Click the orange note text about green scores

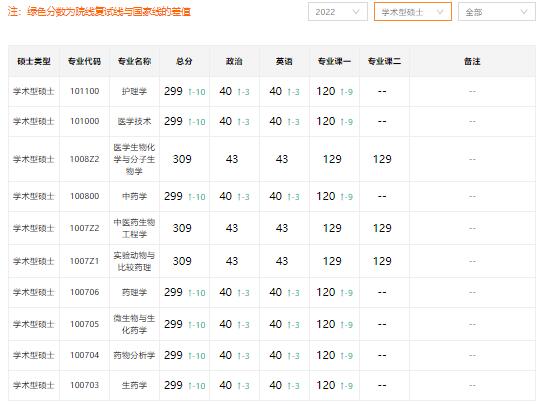click(x=99, y=12)
